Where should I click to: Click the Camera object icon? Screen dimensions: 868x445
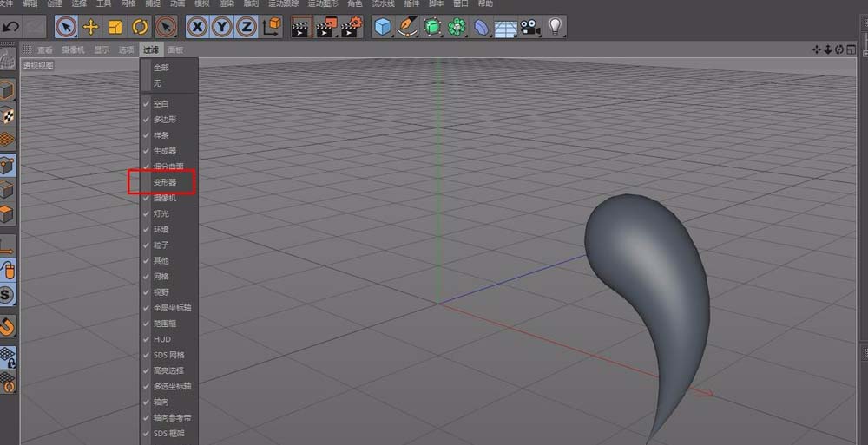529,27
